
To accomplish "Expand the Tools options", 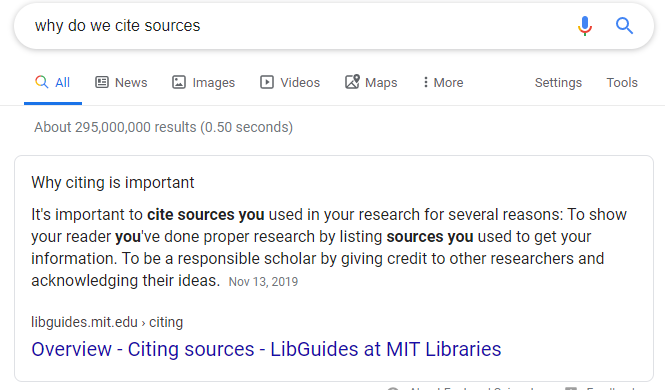I will click(x=622, y=82).
